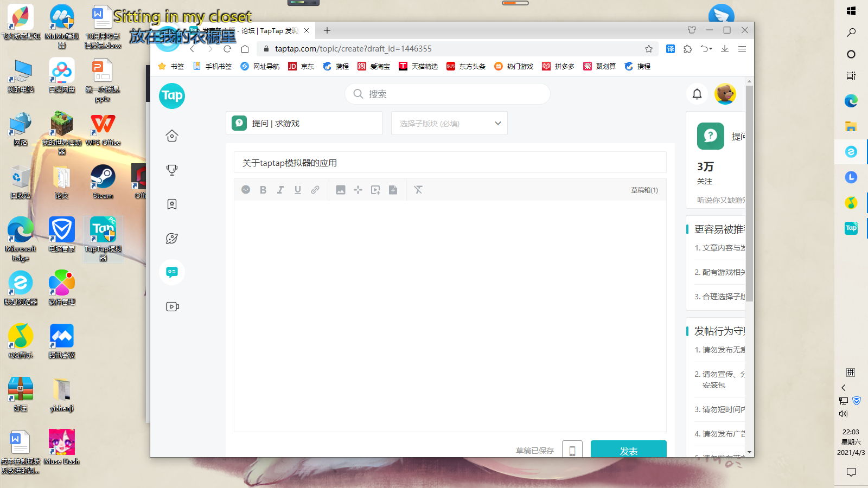The height and width of the screenshot is (488, 868).
Task: Open the Windows search icon on the taskbar
Action: [x=851, y=33]
